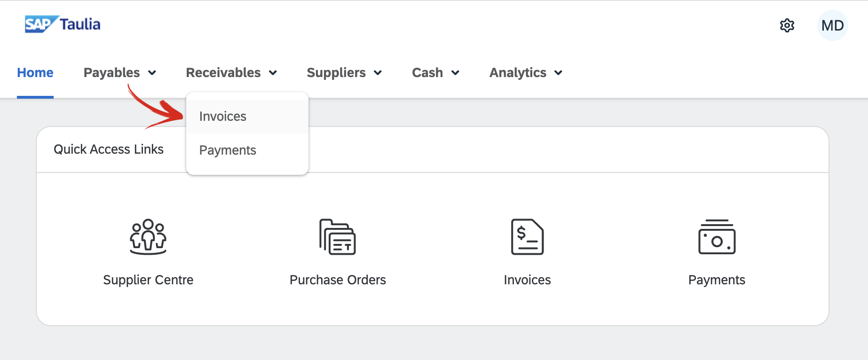Open the Analytics dropdown
The height and width of the screenshot is (360, 868).
coord(525,72)
